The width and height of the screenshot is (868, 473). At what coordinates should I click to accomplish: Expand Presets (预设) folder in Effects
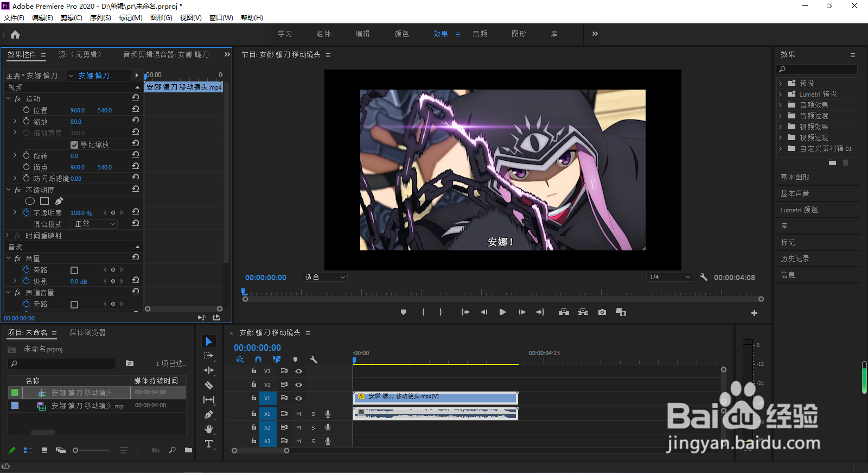pyautogui.click(x=781, y=83)
